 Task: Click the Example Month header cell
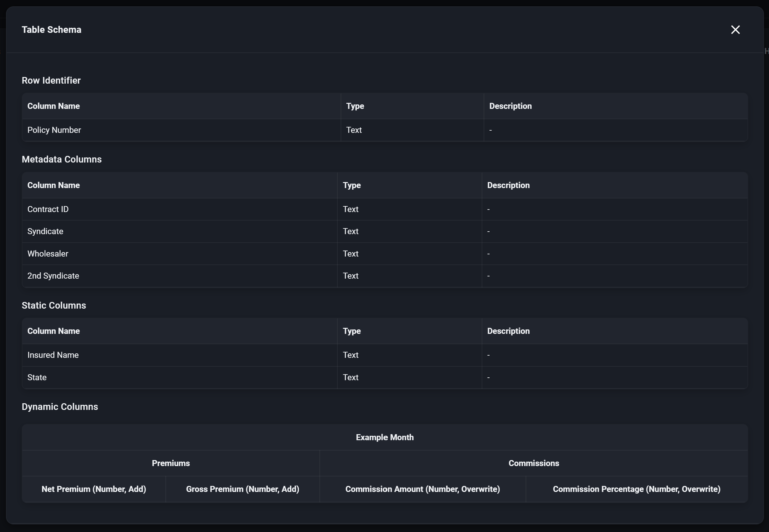tap(384, 437)
